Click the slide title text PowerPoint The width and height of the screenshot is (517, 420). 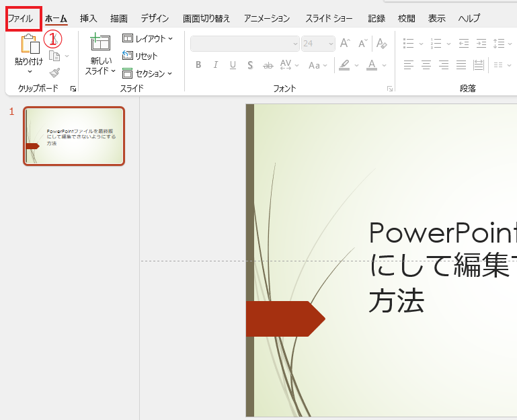442,233
